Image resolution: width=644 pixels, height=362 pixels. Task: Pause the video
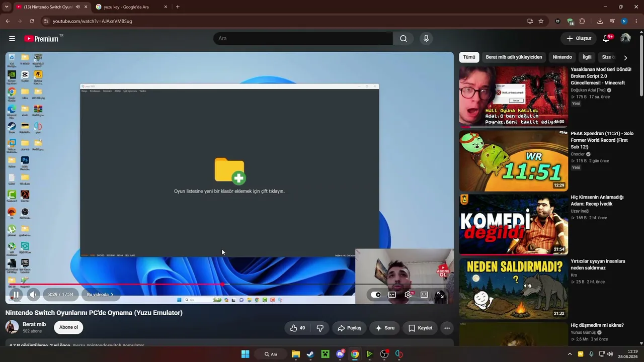click(16, 295)
